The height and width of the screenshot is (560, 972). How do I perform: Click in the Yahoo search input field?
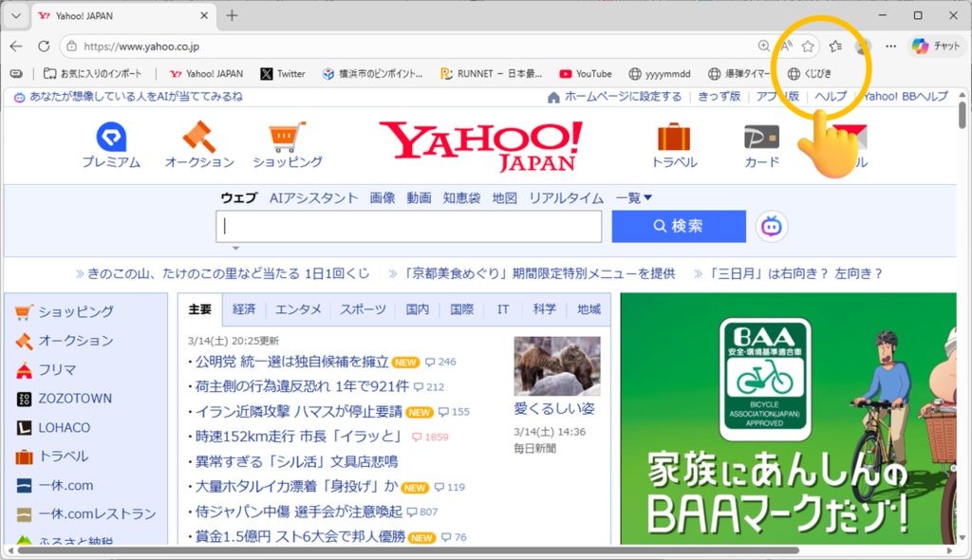[409, 226]
